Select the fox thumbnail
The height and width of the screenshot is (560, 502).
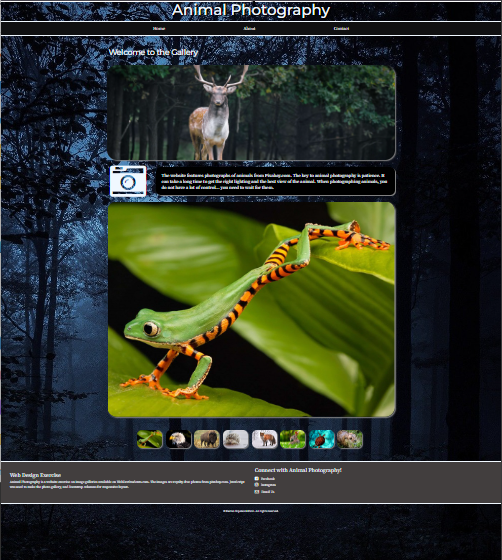click(265, 439)
